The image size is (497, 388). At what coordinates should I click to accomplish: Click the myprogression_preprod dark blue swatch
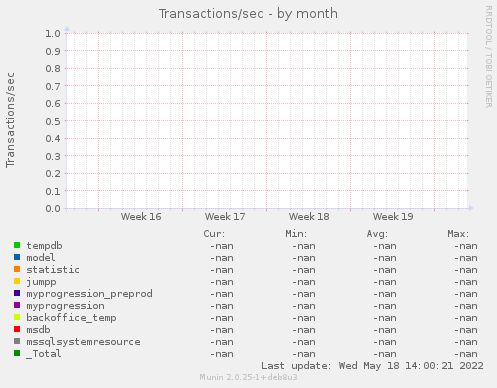pyautogui.click(x=17, y=293)
